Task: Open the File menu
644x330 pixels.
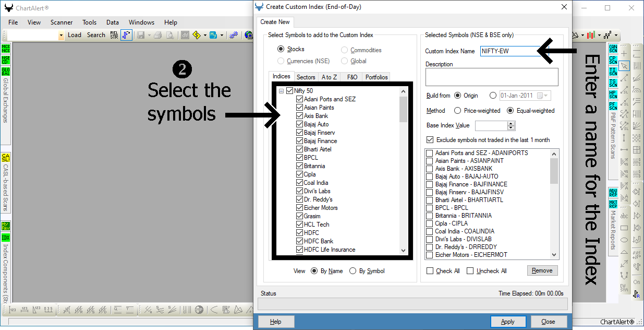Action: coord(13,22)
